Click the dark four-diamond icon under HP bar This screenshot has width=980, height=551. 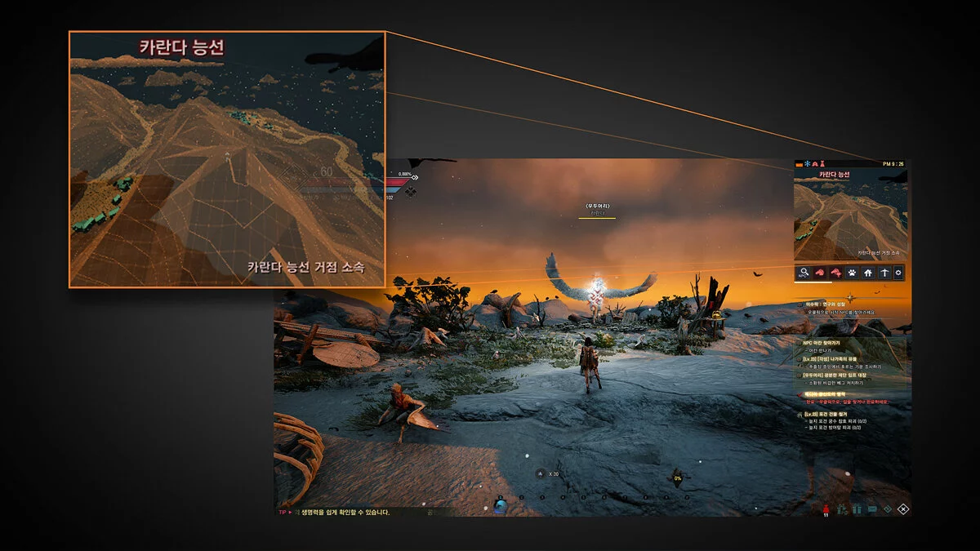[x=411, y=191]
